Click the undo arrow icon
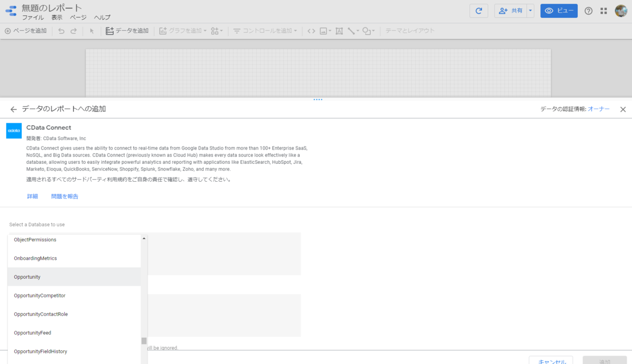 [61, 31]
